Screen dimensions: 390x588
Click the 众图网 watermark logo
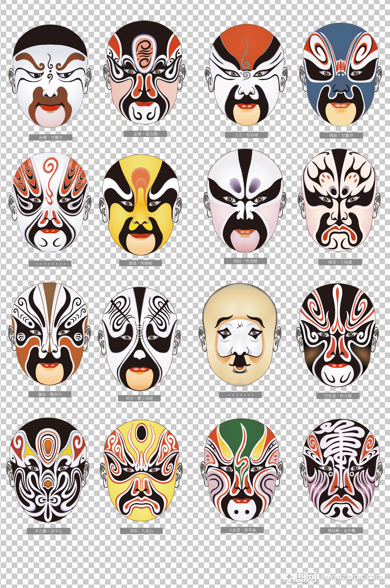coord(300,577)
